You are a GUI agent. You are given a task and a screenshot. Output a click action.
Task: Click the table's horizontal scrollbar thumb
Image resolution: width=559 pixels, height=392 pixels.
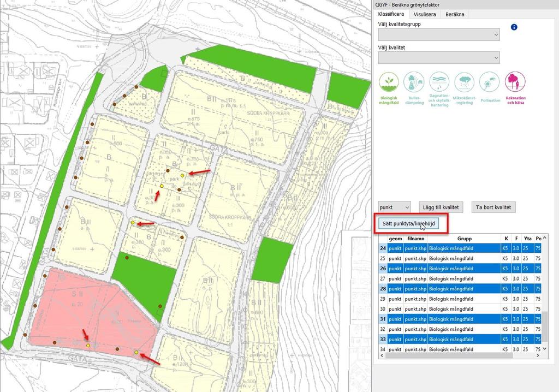[x=449, y=355]
